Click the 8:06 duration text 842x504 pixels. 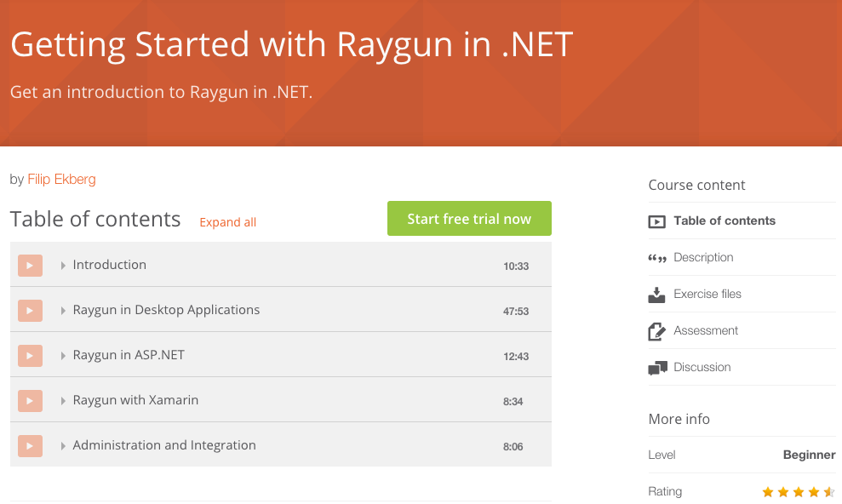(513, 447)
